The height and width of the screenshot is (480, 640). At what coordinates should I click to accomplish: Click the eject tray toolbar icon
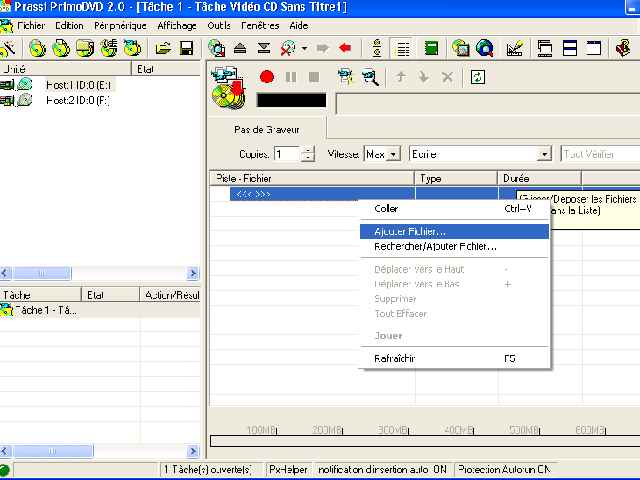[x=240, y=49]
